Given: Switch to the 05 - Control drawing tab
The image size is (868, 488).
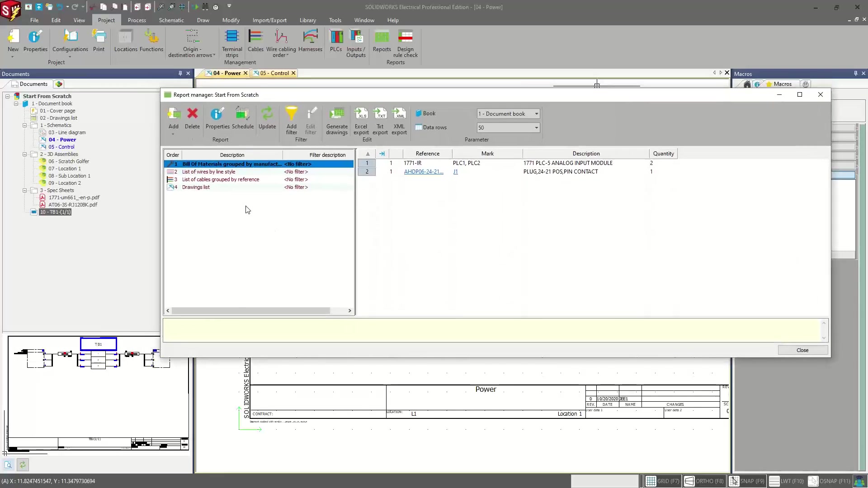Looking at the screenshot, I should pos(274,73).
